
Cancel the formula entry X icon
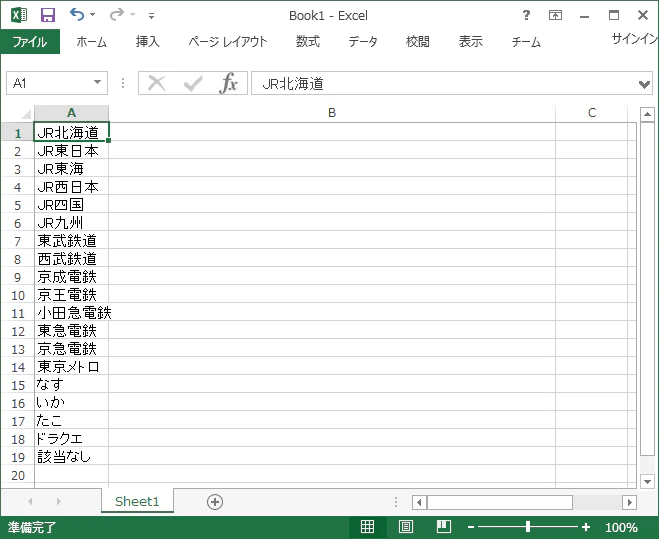pos(157,83)
